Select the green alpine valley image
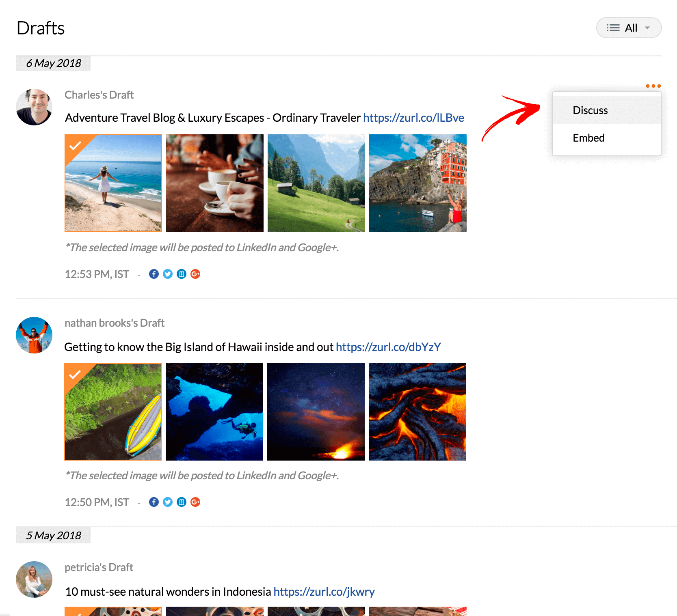 pos(316,183)
